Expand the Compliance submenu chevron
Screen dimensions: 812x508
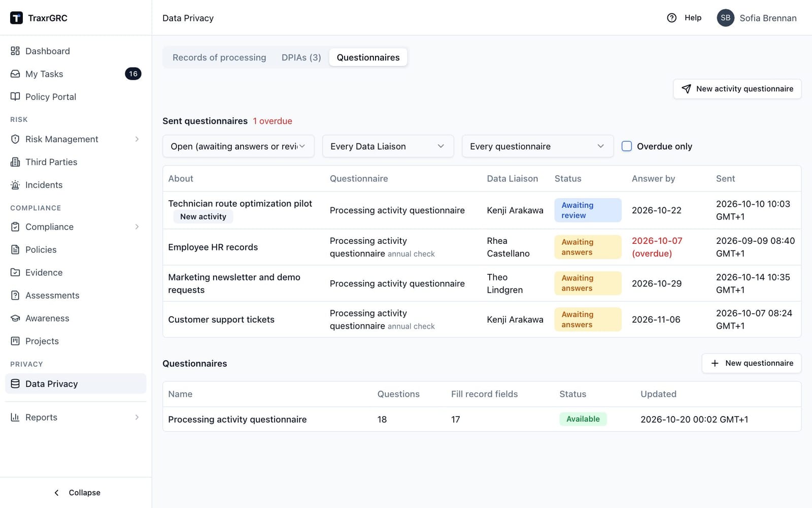click(x=137, y=227)
